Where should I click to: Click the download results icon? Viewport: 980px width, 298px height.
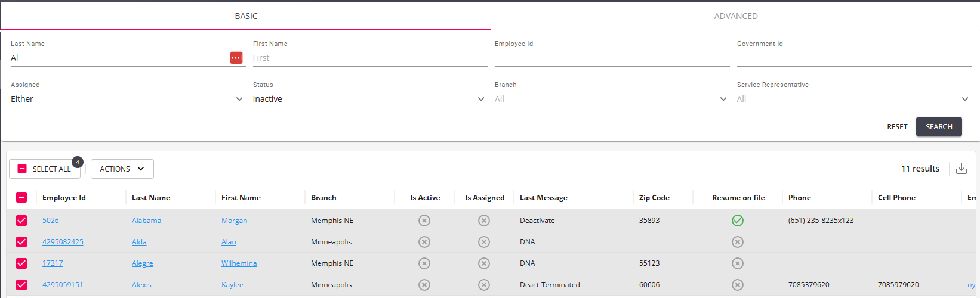pos(961,169)
